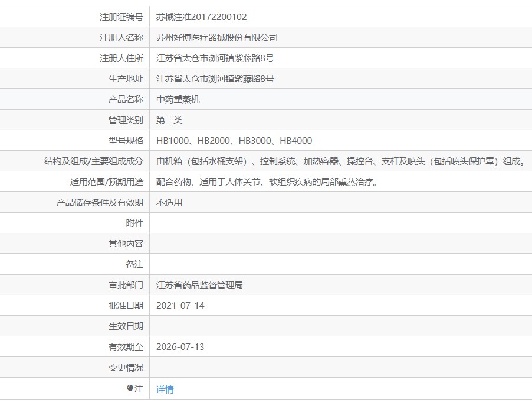
Task: Click storage condition value 不适用
Action: point(169,203)
